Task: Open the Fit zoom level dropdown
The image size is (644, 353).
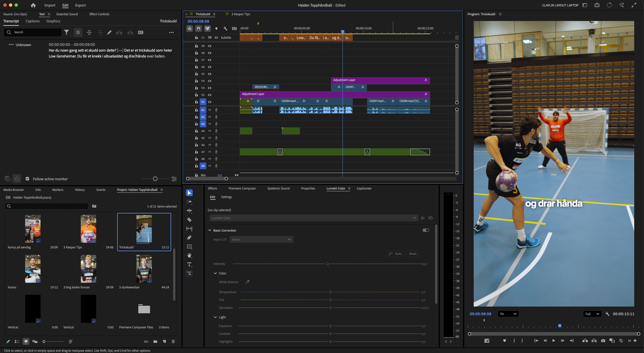Action: [508, 314]
